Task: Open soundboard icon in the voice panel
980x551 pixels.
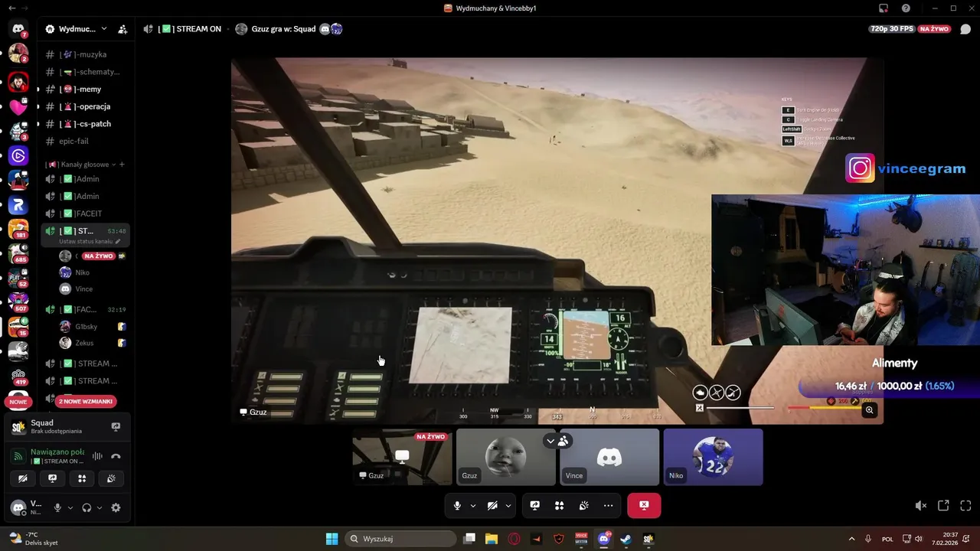Action: (111, 478)
